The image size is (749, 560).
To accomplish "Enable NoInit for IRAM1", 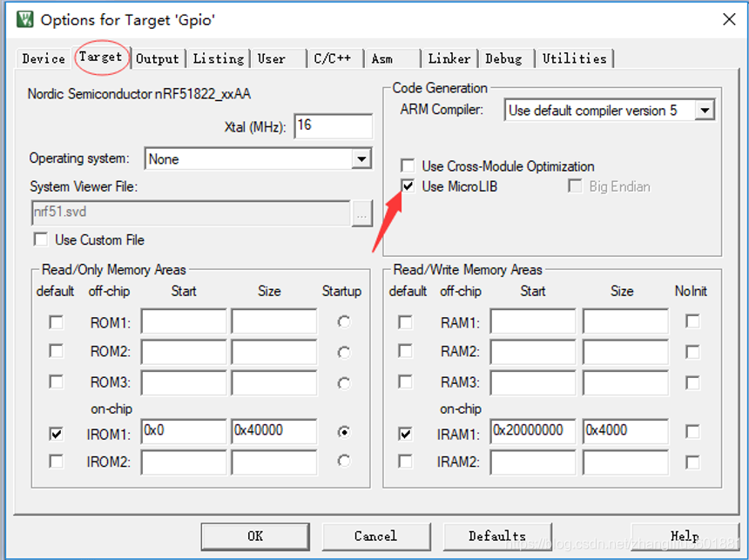I will click(692, 431).
